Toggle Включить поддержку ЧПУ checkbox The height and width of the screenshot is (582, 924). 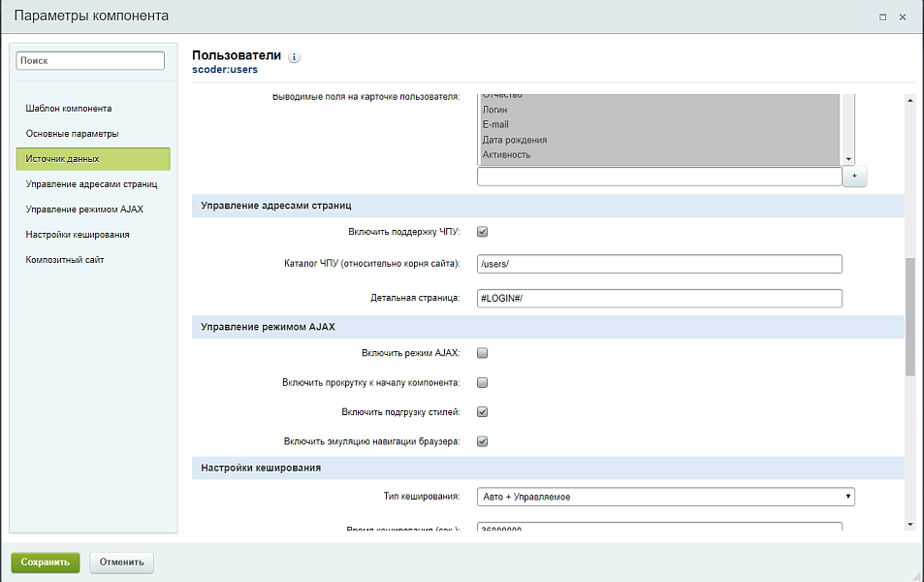(482, 232)
